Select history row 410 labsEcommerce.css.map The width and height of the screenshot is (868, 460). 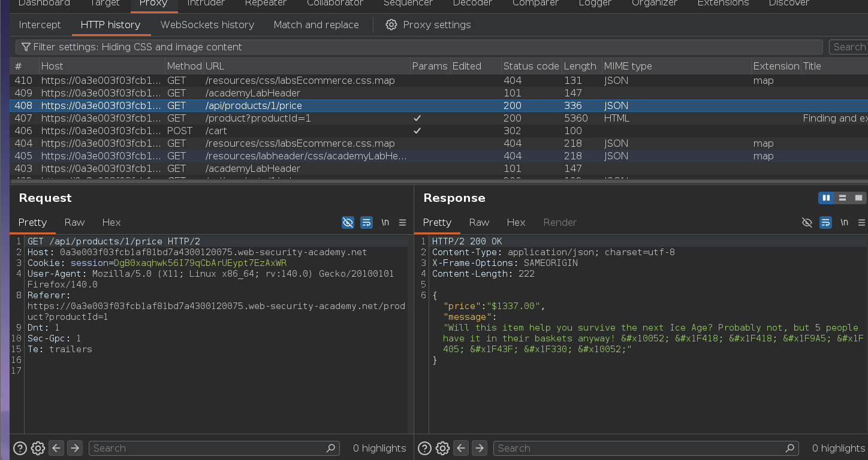click(439, 80)
